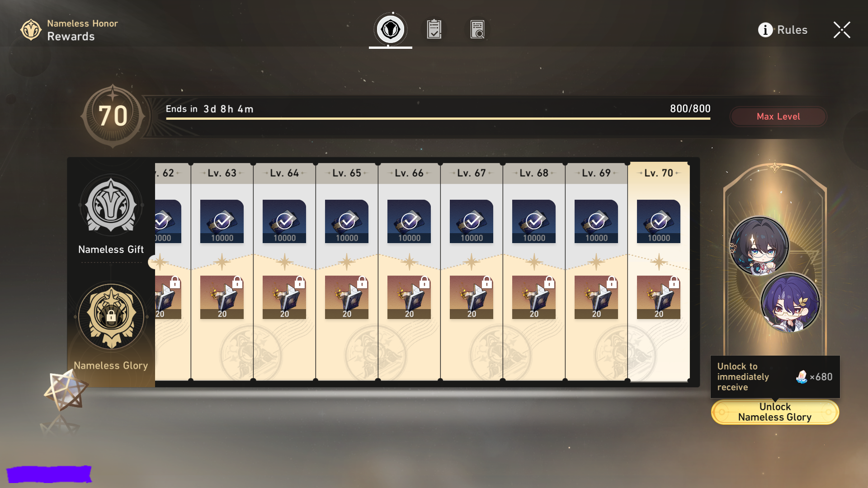Open the Rules info icon
The image size is (868, 488).
(x=765, y=30)
